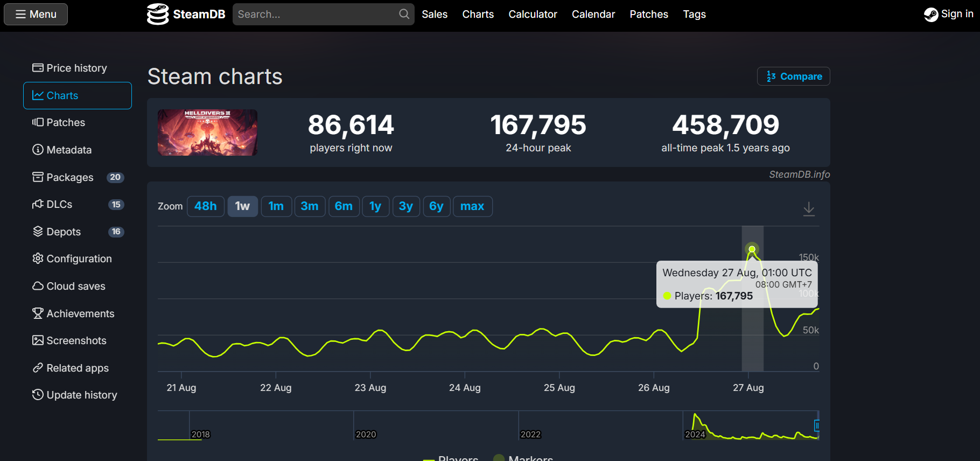The image size is (980, 461).
Task: Click the Achievements trophy icon
Action: [38, 313]
